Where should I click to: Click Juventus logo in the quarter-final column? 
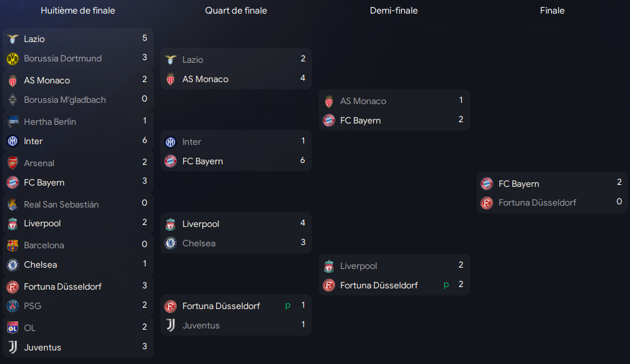[x=171, y=325]
